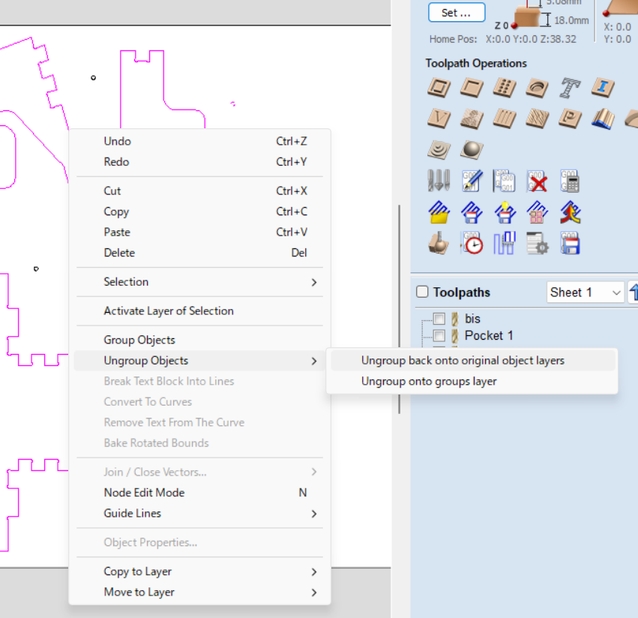Click the Edit toolpath pencil icon

click(x=472, y=181)
